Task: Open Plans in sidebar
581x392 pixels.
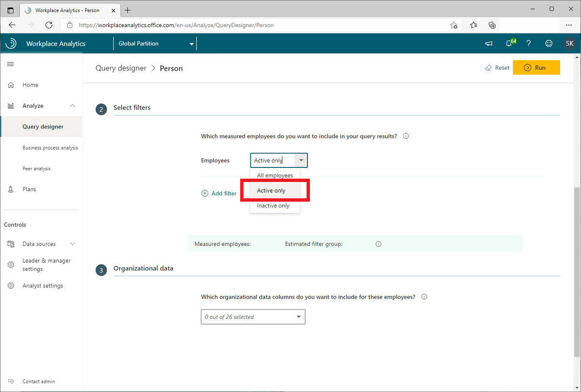Action: click(x=29, y=189)
